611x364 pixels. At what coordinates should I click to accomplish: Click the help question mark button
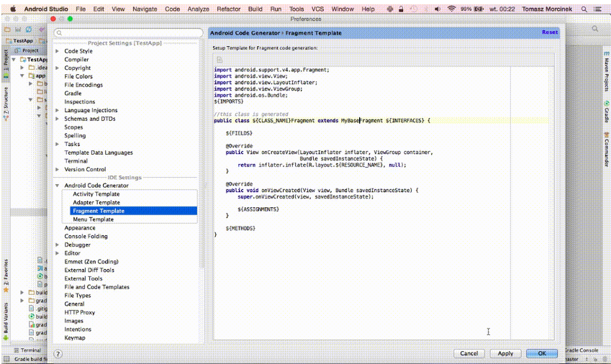(x=58, y=354)
